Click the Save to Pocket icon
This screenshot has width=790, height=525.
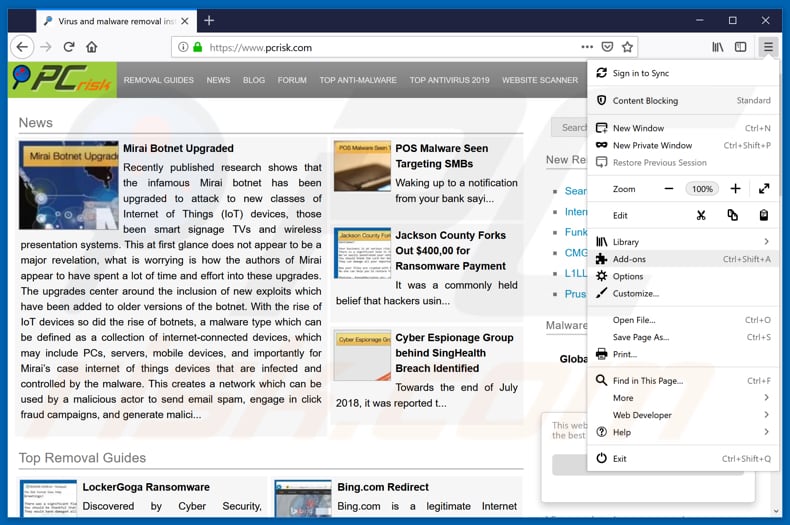(607, 47)
